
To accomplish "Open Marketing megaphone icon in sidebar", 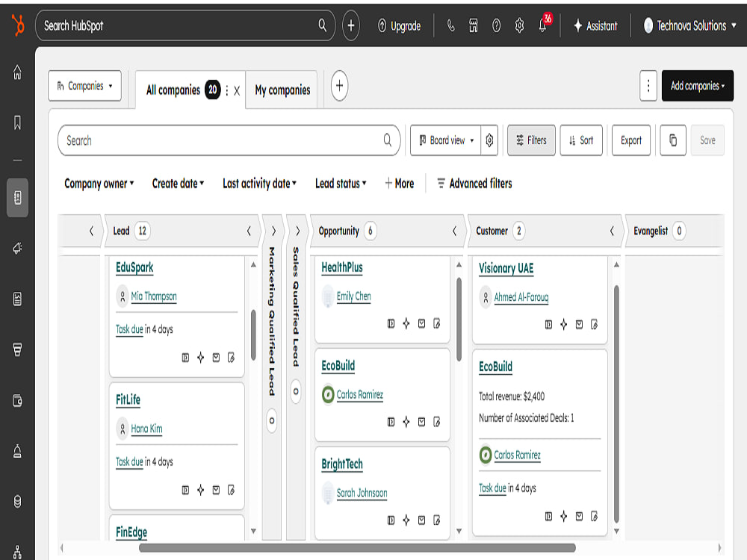I will point(18,248).
